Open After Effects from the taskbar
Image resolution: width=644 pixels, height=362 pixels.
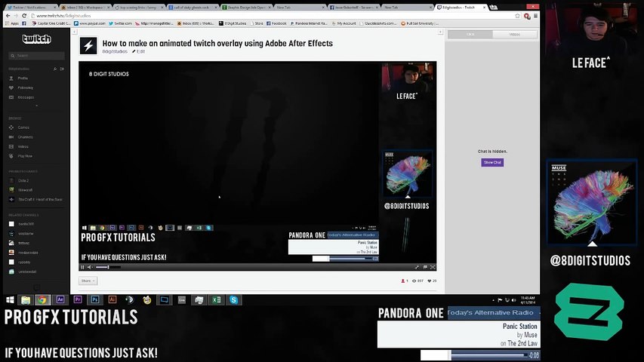tap(60, 300)
